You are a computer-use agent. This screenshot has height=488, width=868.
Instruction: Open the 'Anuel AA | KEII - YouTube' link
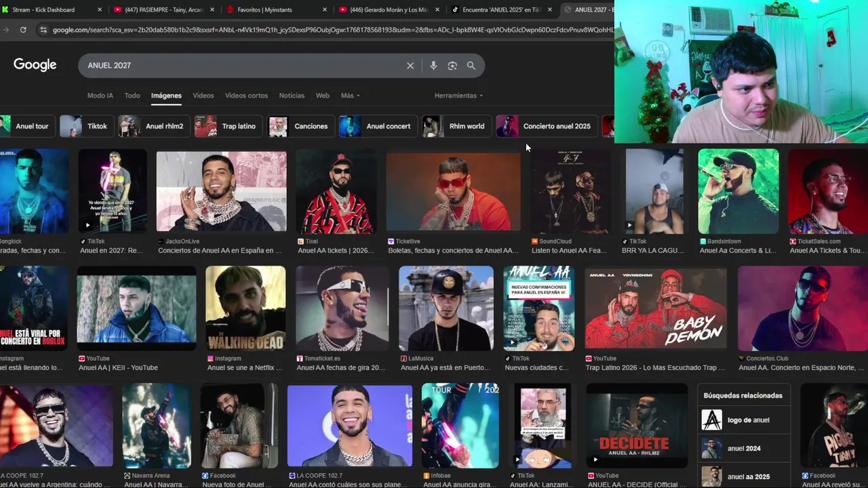pyautogui.click(x=118, y=368)
